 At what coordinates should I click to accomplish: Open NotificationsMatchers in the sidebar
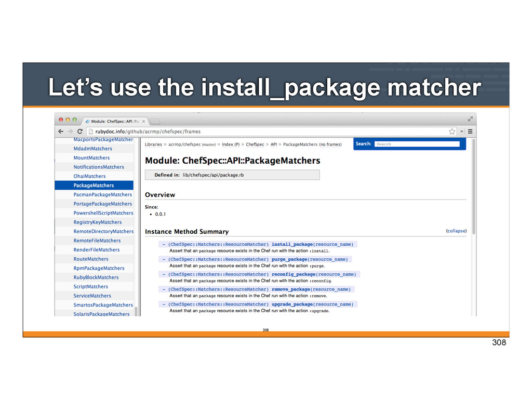99,167
